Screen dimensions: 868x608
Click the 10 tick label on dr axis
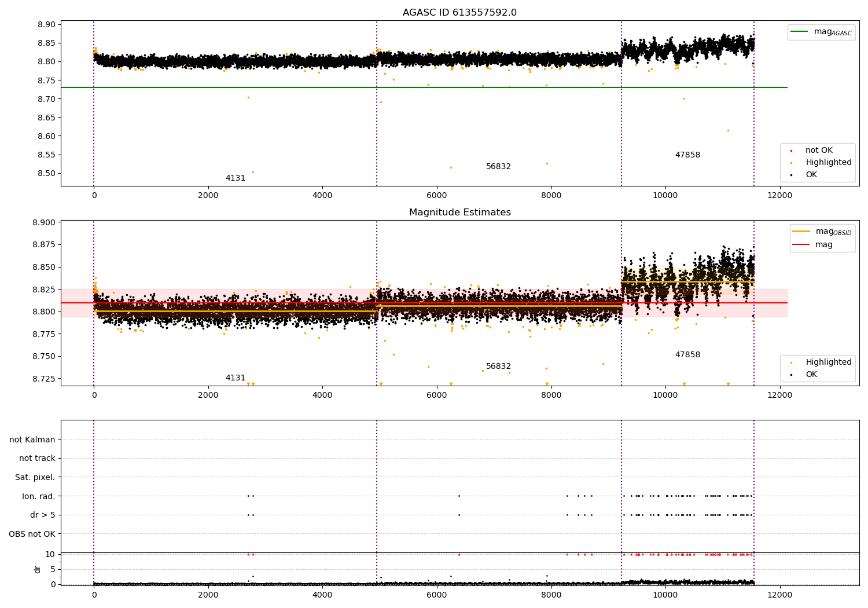(x=50, y=555)
